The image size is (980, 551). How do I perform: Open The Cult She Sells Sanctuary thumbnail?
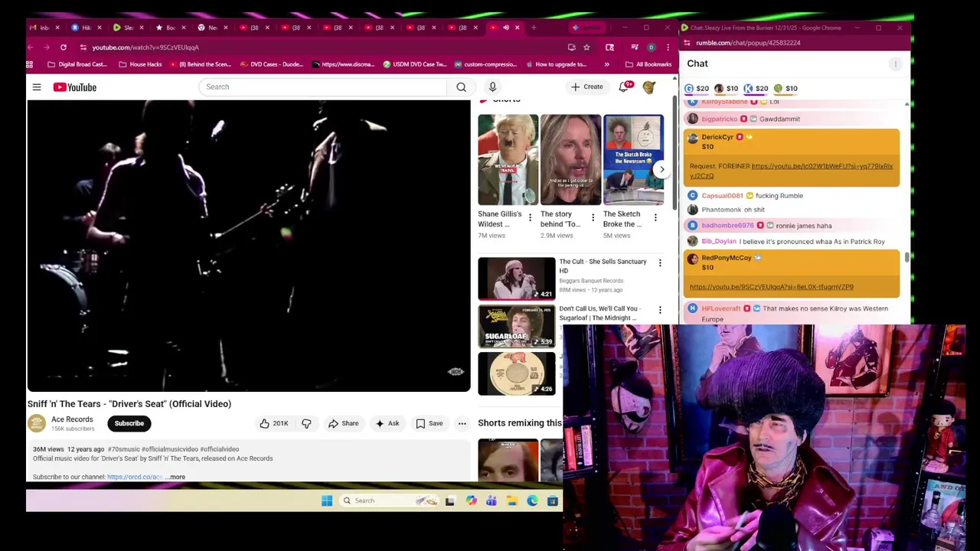[517, 279]
